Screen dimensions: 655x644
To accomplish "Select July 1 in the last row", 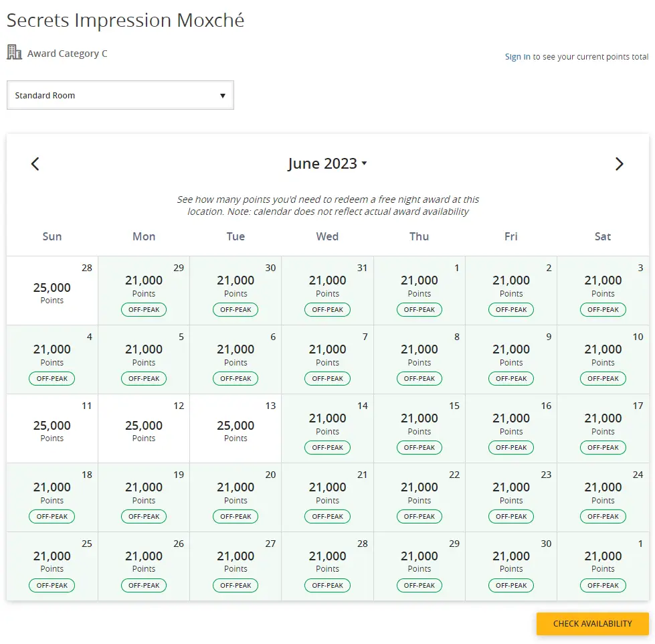I will 603,566.
